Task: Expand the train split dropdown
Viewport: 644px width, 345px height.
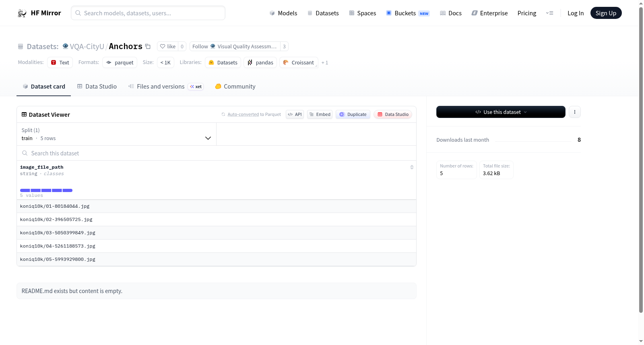Action: point(116,134)
